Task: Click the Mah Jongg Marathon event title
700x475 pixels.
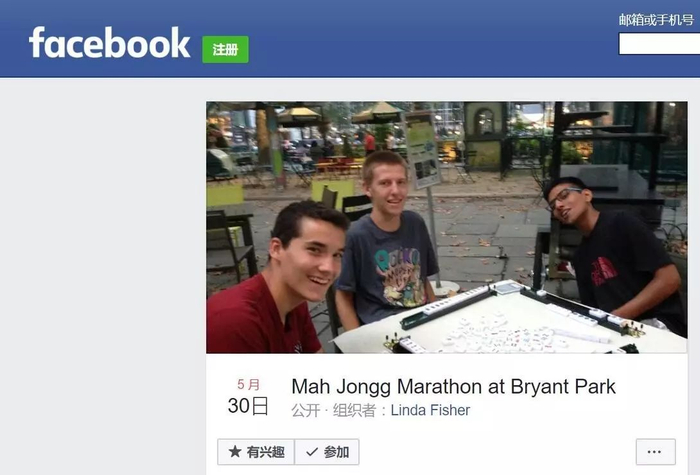Action: click(x=453, y=387)
